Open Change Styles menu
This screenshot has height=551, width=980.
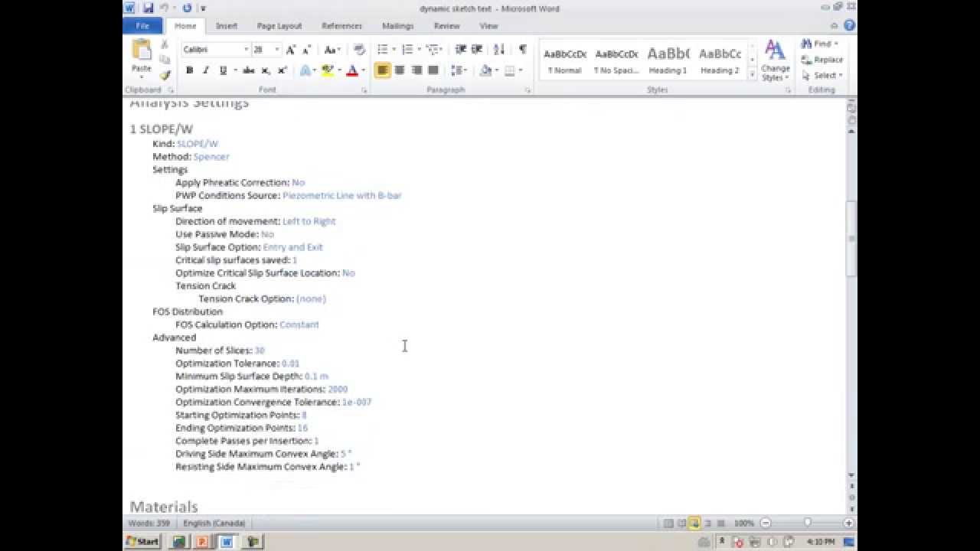(775, 61)
